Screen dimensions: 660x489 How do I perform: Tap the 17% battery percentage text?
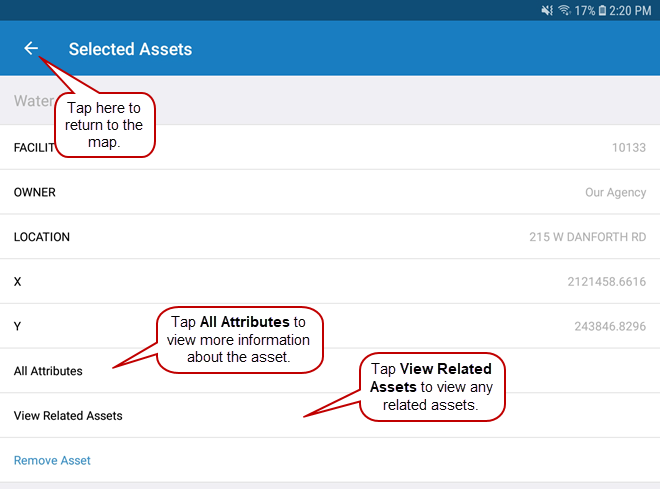[586, 10]
